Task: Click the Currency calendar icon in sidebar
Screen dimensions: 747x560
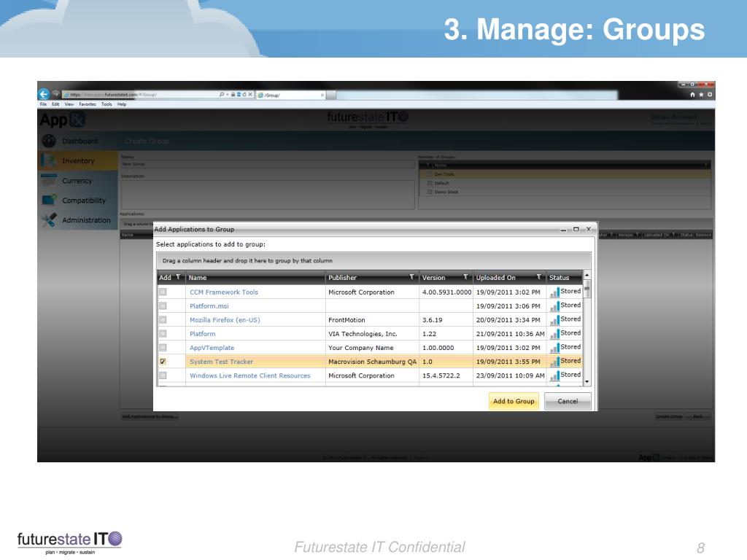Action: pyautogui.click(x=49, y=181)
